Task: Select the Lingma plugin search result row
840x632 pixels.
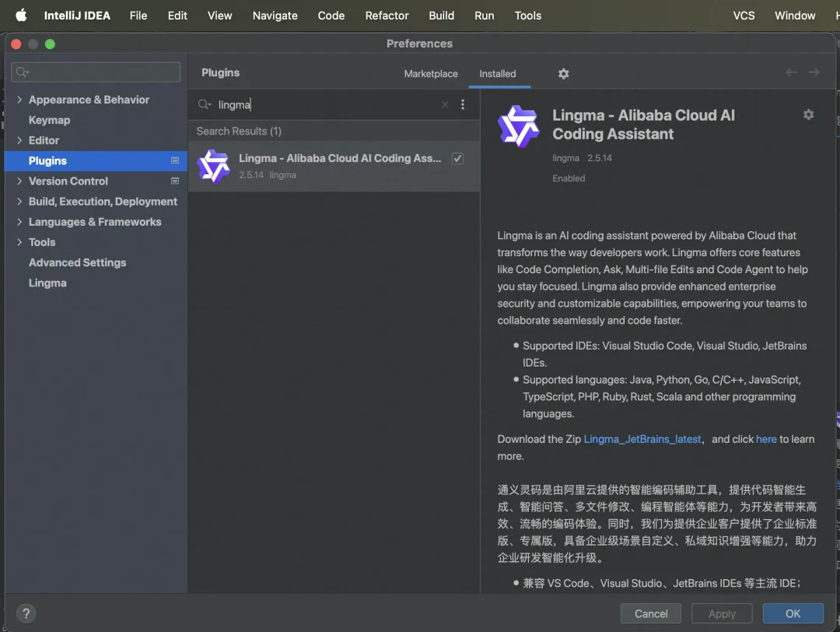Action: (334, 167)
